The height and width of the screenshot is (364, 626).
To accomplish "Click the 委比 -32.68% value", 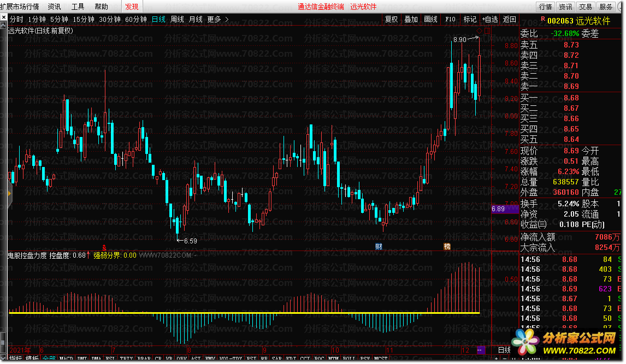I will click(x=564, y=33).
